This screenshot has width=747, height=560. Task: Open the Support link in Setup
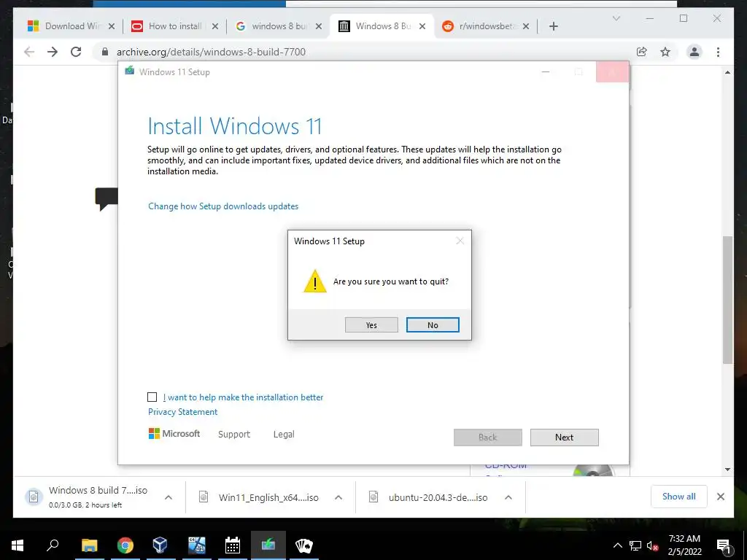(x=234, y=435)
